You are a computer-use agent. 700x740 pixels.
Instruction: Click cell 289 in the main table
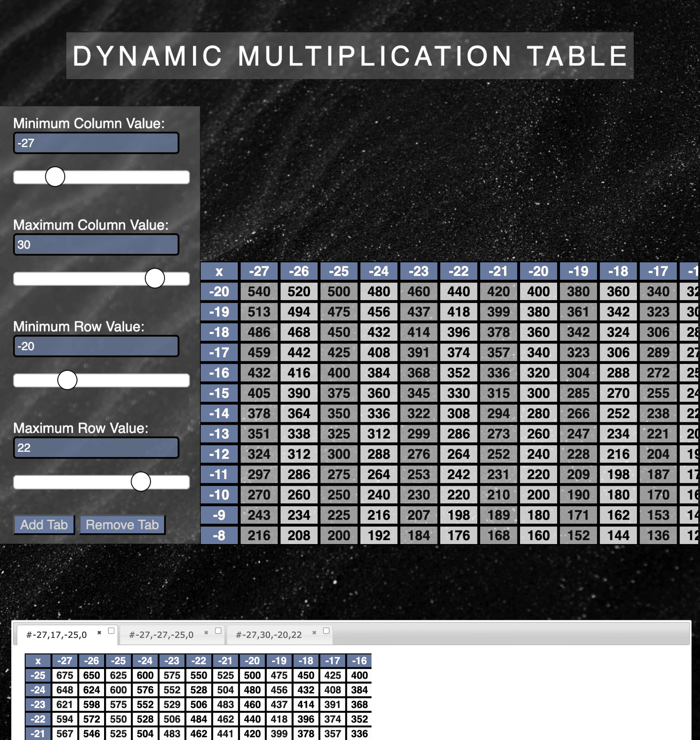coord(658,352)
